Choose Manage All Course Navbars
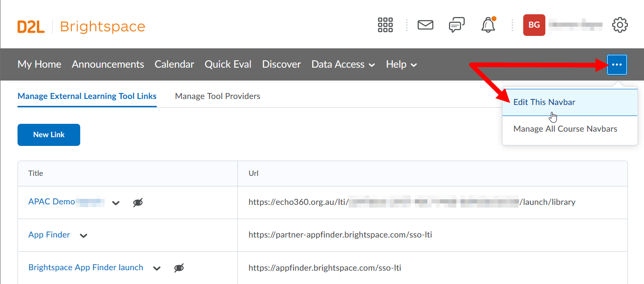This screenshot has width=644, height=284. [x=565, y=129]
